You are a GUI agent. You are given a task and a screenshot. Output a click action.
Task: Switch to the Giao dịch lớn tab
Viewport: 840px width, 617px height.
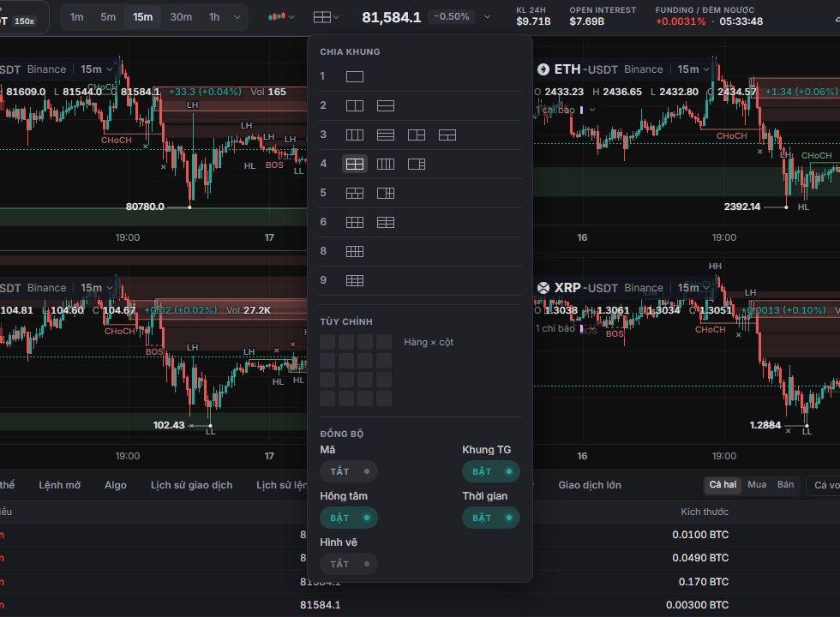(590, 485)
